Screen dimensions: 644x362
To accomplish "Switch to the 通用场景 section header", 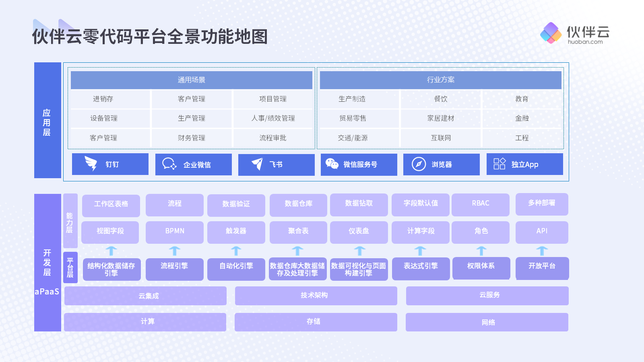I will (x=191, y=80).
